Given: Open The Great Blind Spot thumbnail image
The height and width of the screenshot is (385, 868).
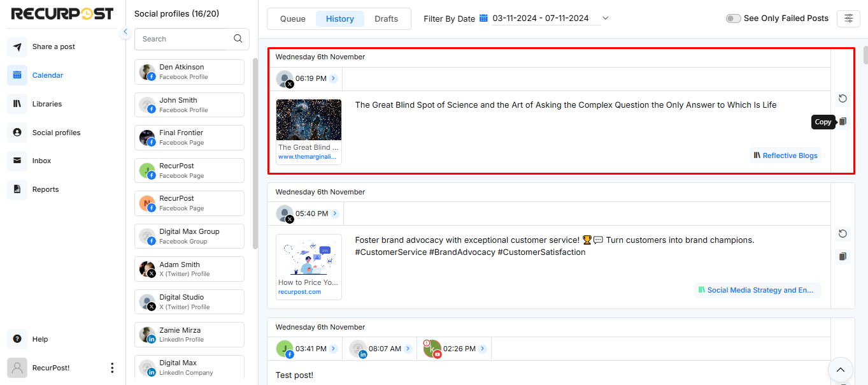Looking at the screenshot, I should tap(309, 120).
